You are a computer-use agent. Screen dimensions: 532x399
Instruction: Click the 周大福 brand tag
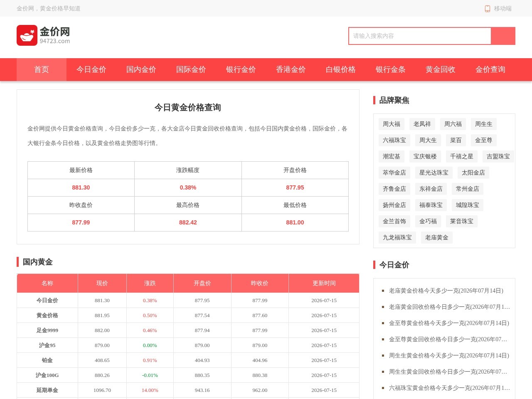tap(392, 124)
